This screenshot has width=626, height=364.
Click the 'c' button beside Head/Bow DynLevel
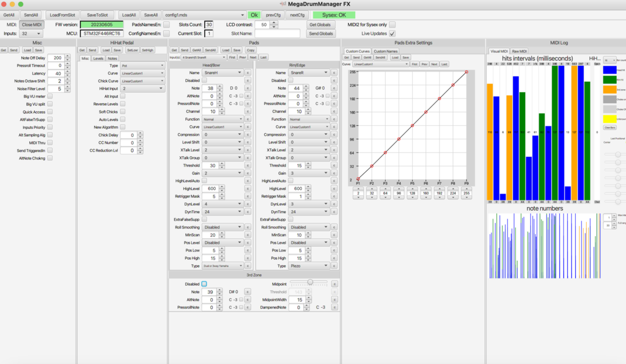tap(248, 204)
